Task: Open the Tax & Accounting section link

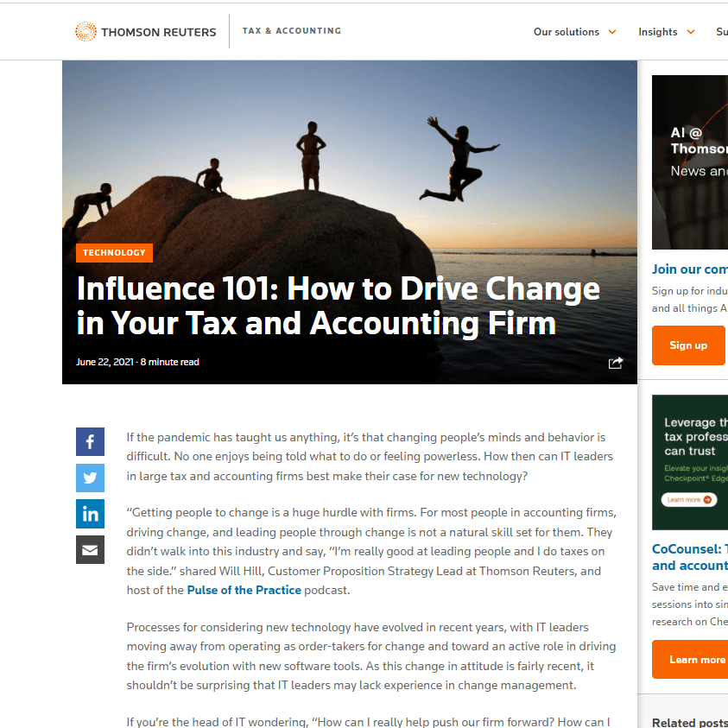Action: click(292, 30)
